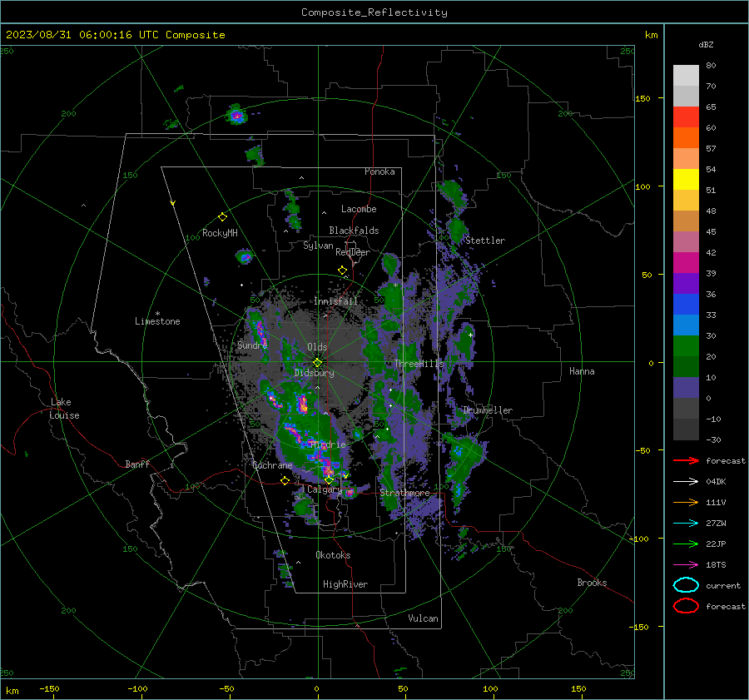Click the dBZ legend heading
Viewport: 749px width, 700px height.
(x=706, y=44)
